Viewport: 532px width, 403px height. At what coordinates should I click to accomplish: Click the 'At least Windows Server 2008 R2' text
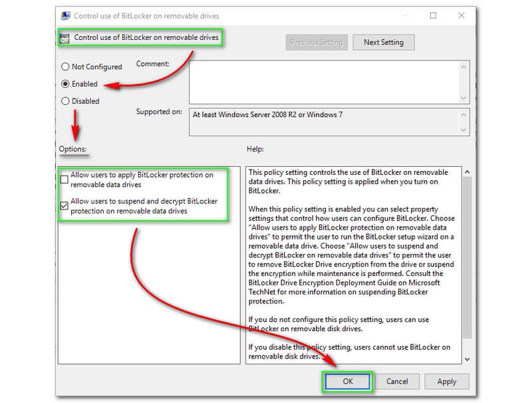pos(267,114)
